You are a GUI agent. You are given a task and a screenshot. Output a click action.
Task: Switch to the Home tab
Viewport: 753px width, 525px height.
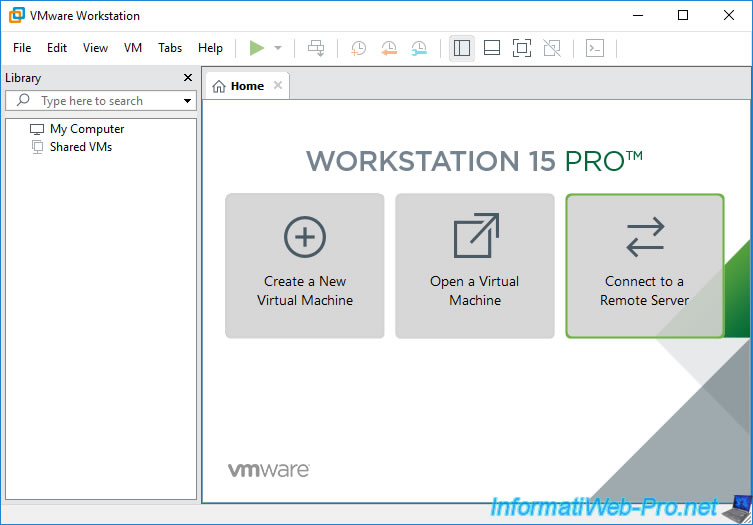247,86
